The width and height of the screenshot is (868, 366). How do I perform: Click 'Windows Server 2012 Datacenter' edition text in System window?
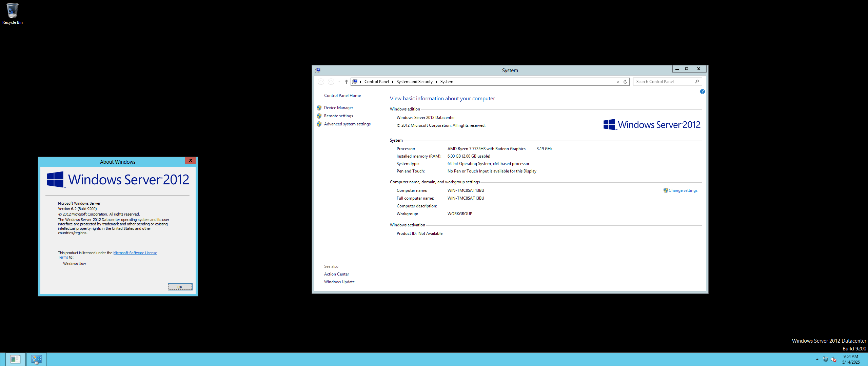426,118
